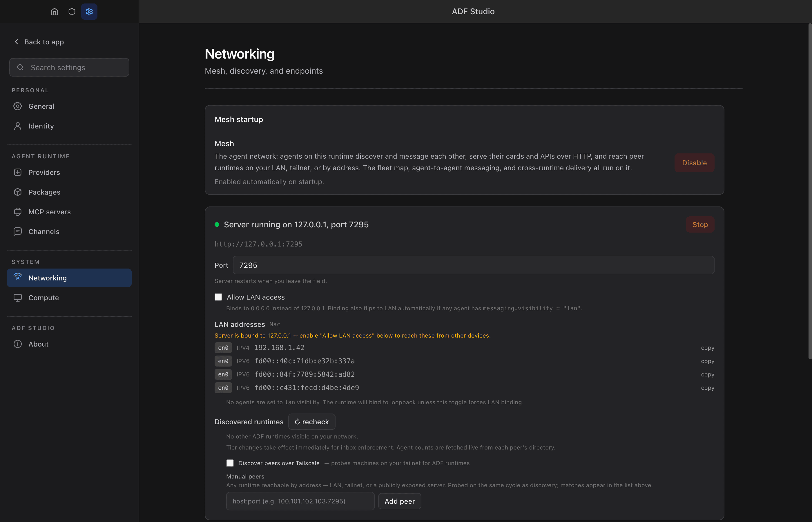Viewport: 812px width, 522px height.
Task: Open MCP servers settings label
Action: [x=50, y=212]
